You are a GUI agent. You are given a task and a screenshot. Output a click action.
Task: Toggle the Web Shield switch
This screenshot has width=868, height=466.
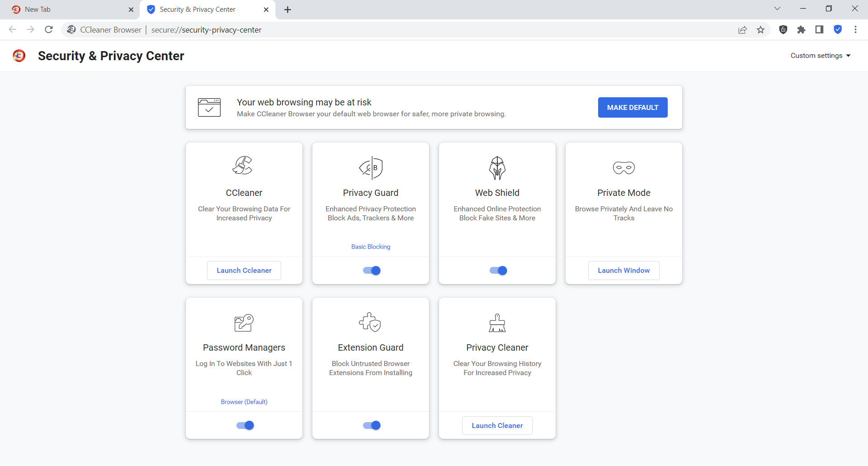click(x=498, y=271)
